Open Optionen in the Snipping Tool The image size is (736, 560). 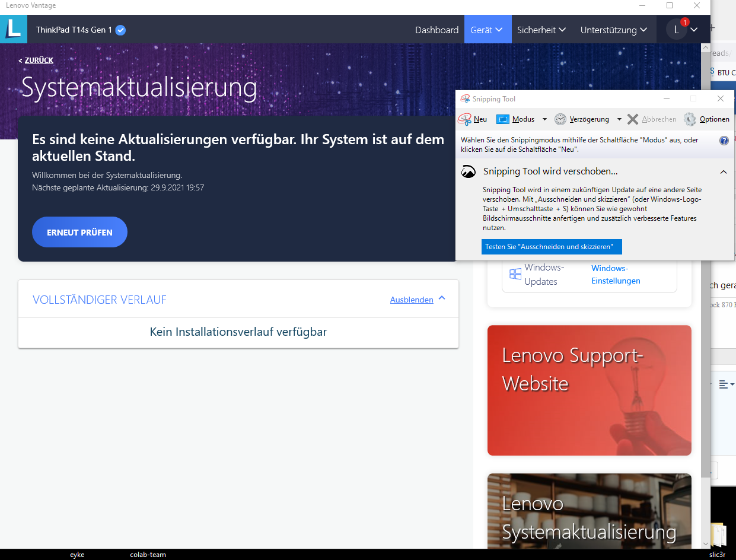pos(706,119)
